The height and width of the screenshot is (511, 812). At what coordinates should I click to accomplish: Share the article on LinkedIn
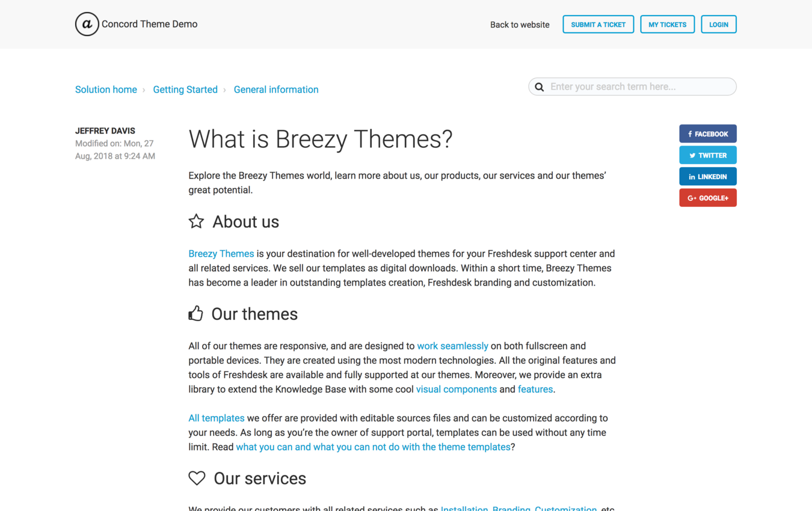(x=707, y=177)
